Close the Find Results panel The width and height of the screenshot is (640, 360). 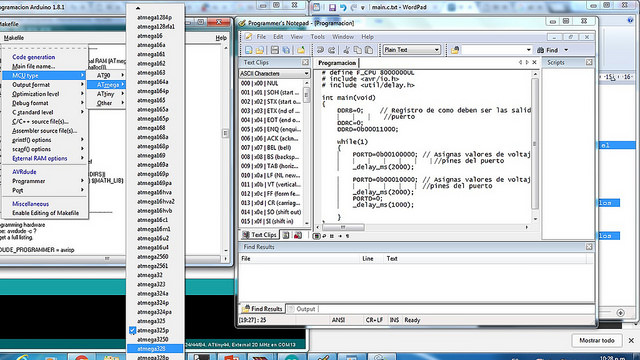coord(589,247)
